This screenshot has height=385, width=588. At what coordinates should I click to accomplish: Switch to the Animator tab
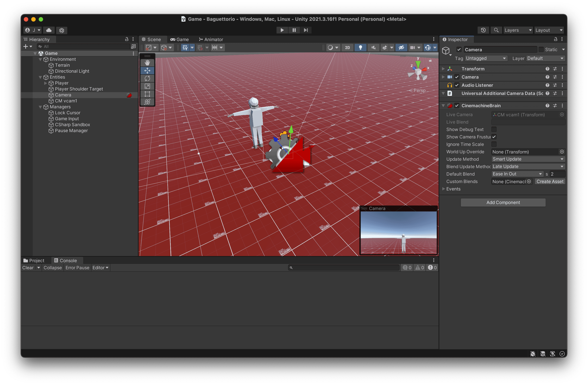(x=211, y=40)
